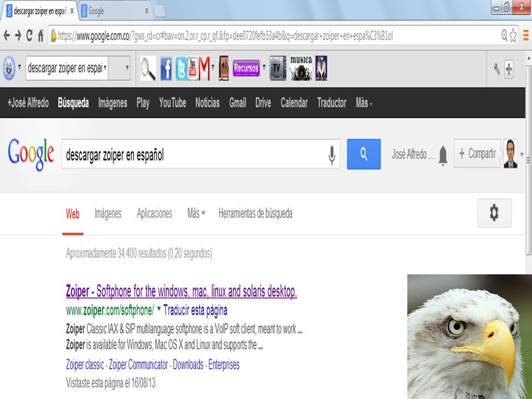The image size is (532, 399).
Task: Select the descargar zoiper en español tab
Action: [x=40, y=11]
